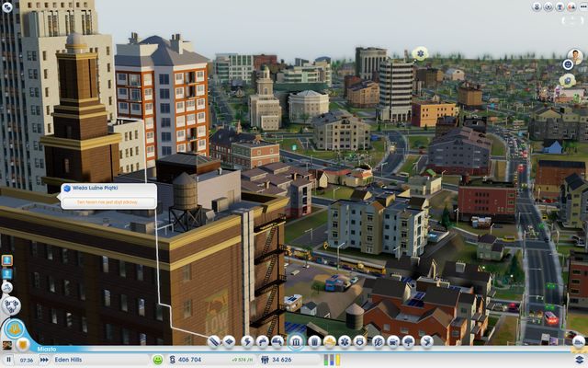Open the orange city specialization button
Image resolution: width=588 pixels, height=368 pixels.
[x=15, y=329]
